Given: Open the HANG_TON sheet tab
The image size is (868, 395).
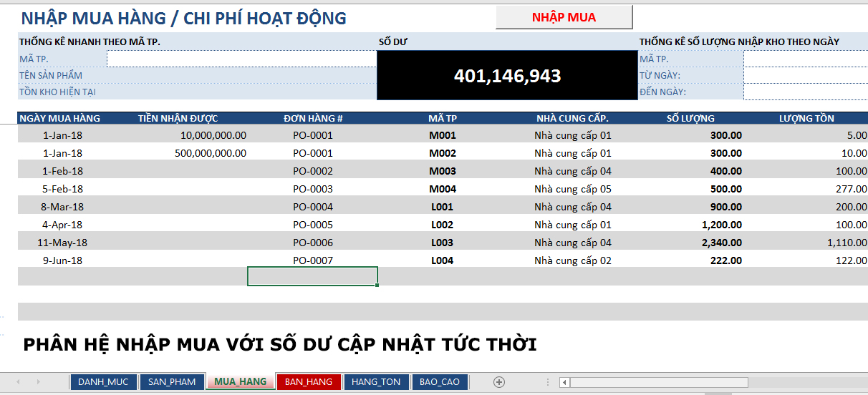Looking at the screenshot, I should pyautogui.click(x=376, y=382).
